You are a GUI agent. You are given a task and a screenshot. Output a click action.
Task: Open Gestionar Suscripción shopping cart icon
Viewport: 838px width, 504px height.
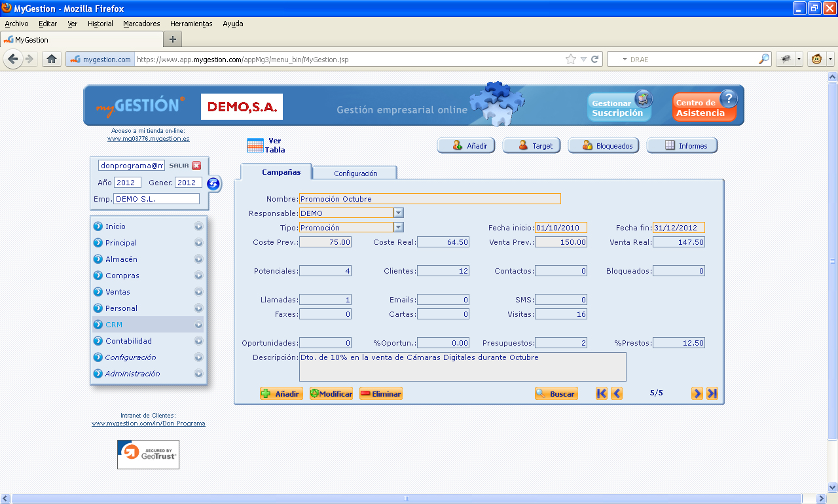[x=644, y=99]
